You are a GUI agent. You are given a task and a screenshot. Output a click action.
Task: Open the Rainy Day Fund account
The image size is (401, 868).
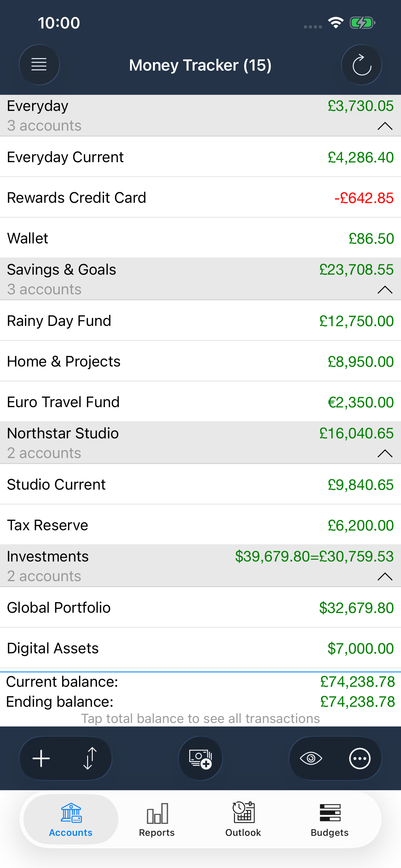[200, 321]
